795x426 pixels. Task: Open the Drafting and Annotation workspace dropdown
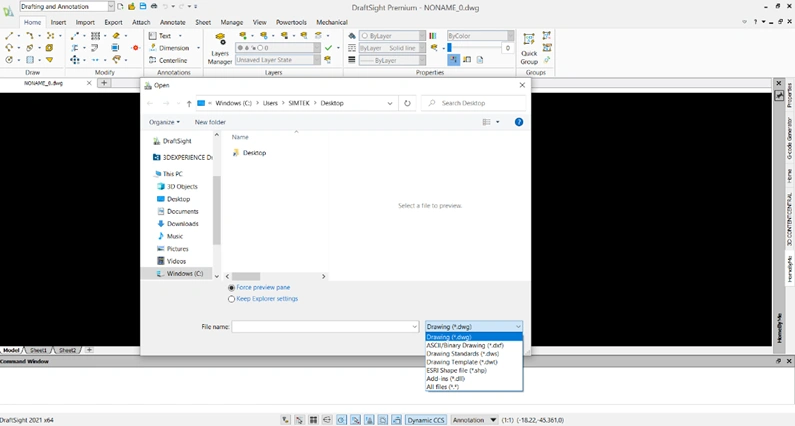[111, 7]
